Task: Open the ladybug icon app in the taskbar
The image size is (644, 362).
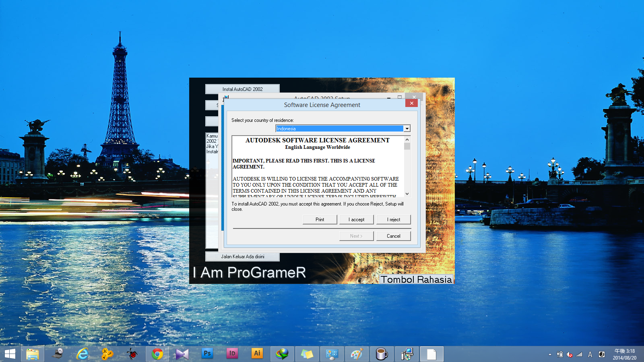Action: point(132,354)
